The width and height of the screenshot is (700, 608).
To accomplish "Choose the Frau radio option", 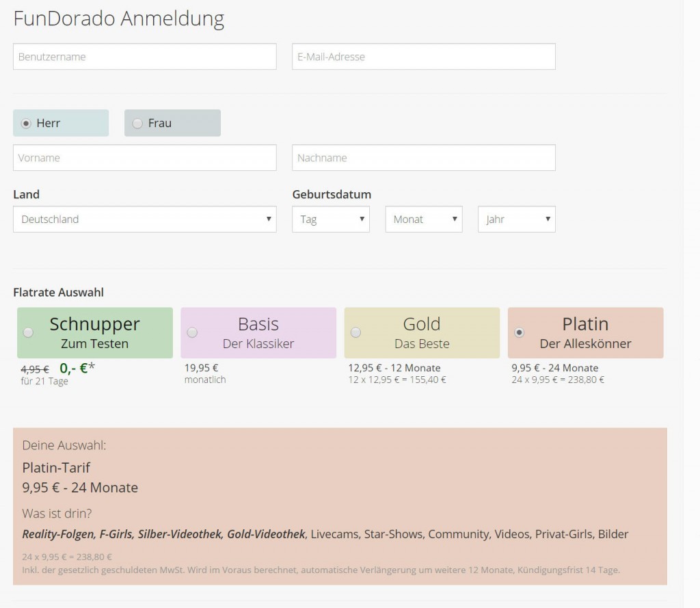I will point(137,124).
